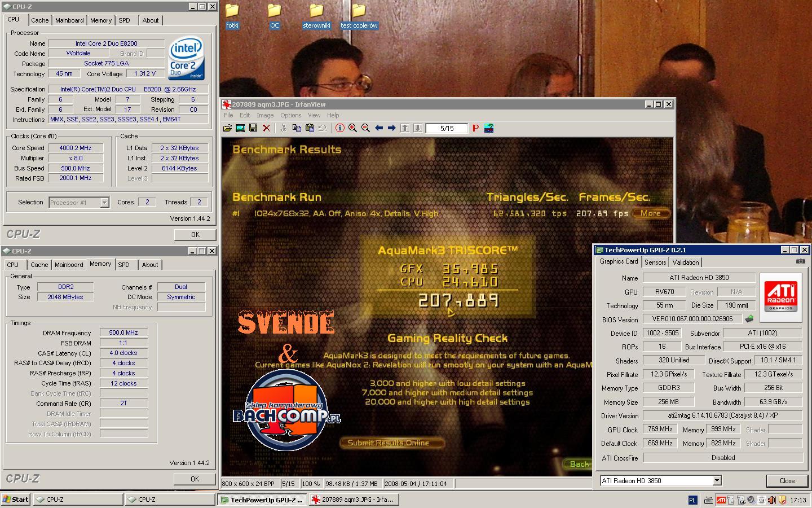The height and width of the screenshot is (508, 812).
Task: Click the Intel Core 2 Duo E8200 name field
Action: [x=107, y=43]
